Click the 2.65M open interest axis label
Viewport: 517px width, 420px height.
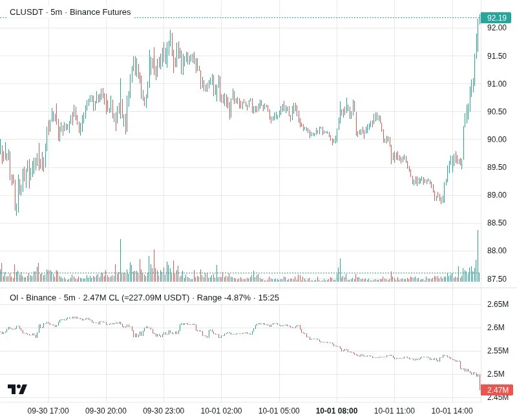[x=498, y=304]
